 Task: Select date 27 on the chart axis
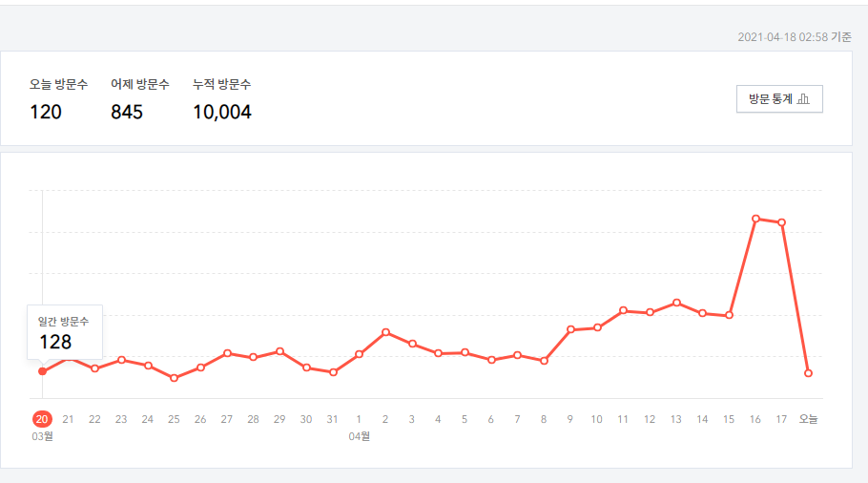tap(226, 419)
